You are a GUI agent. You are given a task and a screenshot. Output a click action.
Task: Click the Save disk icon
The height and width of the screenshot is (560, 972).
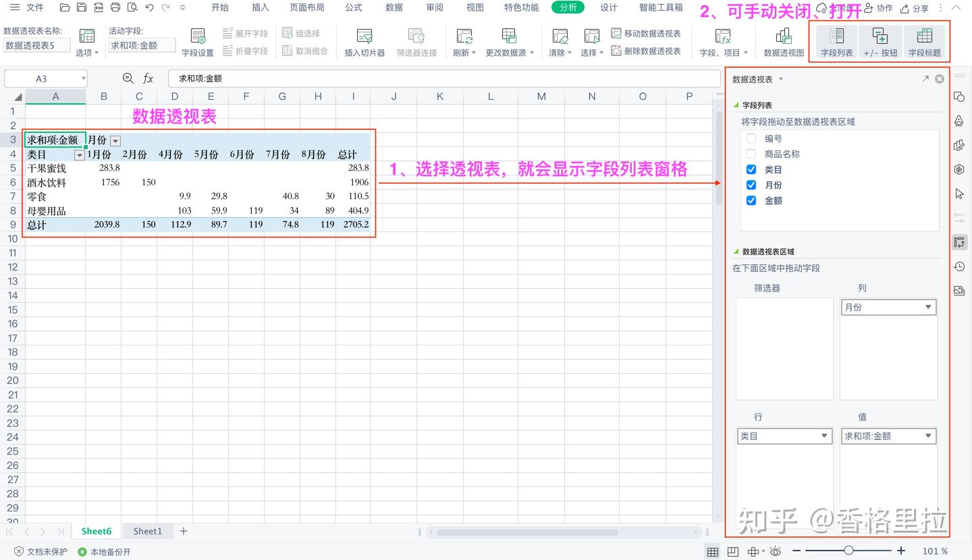pyautogui.click(x=82, y=8)
